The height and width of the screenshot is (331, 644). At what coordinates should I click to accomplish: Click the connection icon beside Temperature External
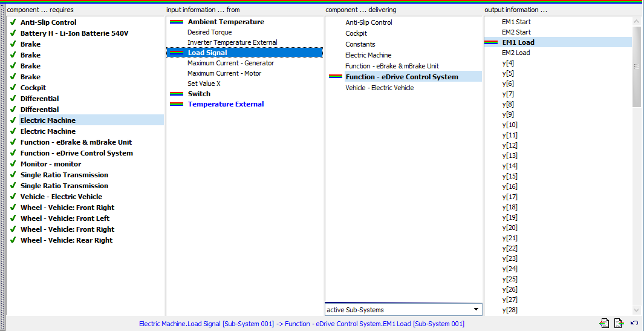177,104
